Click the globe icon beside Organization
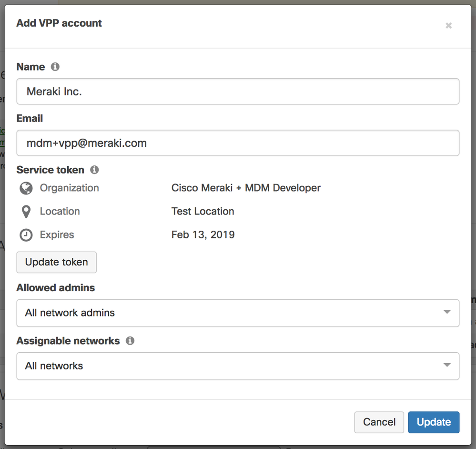This screenshot has height=449, width=476. (x=26, y=188)
